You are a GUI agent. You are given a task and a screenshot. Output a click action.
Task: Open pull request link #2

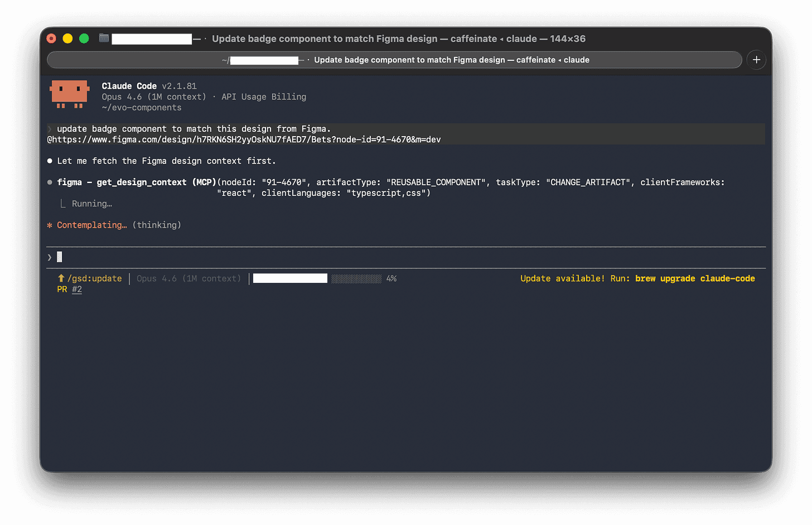[x=77, y=289]
